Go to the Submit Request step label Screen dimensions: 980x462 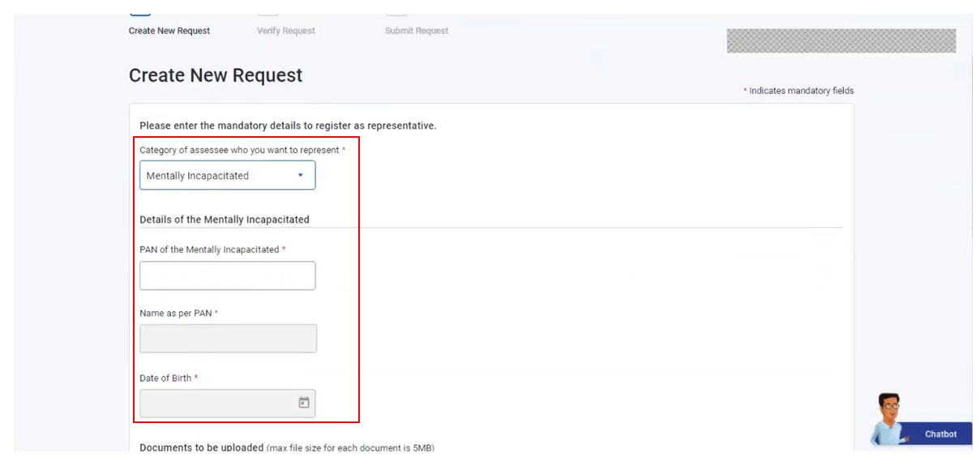417,31
